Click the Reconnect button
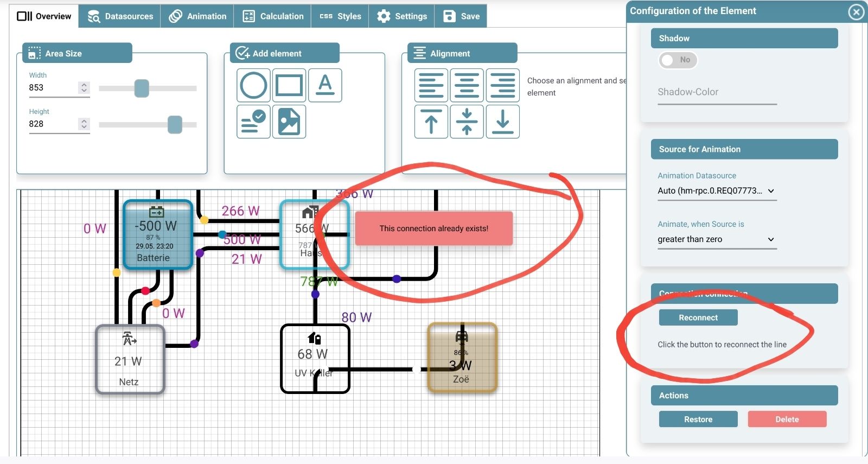This screenshot has height=464, width=868. click(698, 317)
